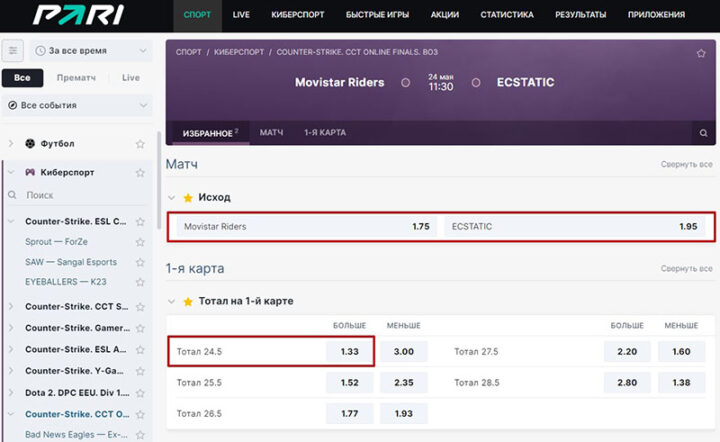Select Movistar Riders odds 1.75
Screen dimensions: 720x442
(302, 227)
